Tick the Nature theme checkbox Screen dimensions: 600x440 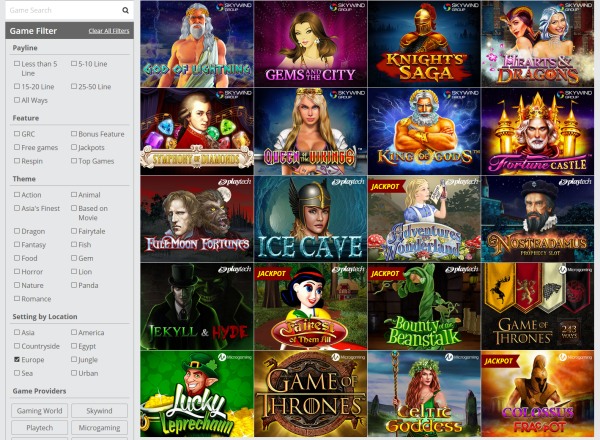click(x=17, y=285)
